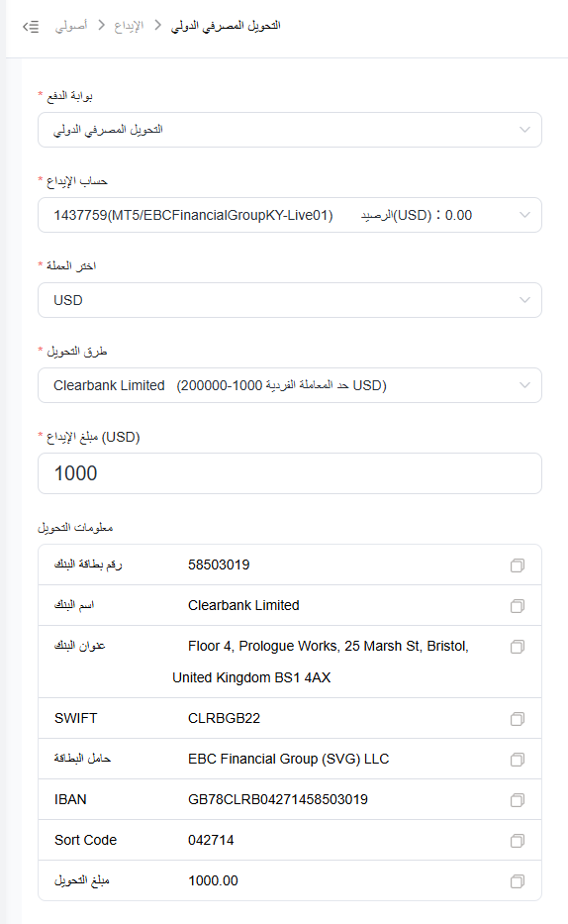Viewport: 568px width, 924px height.
Task: Click the Sort Code value 042714
Action: pos(211,841)
